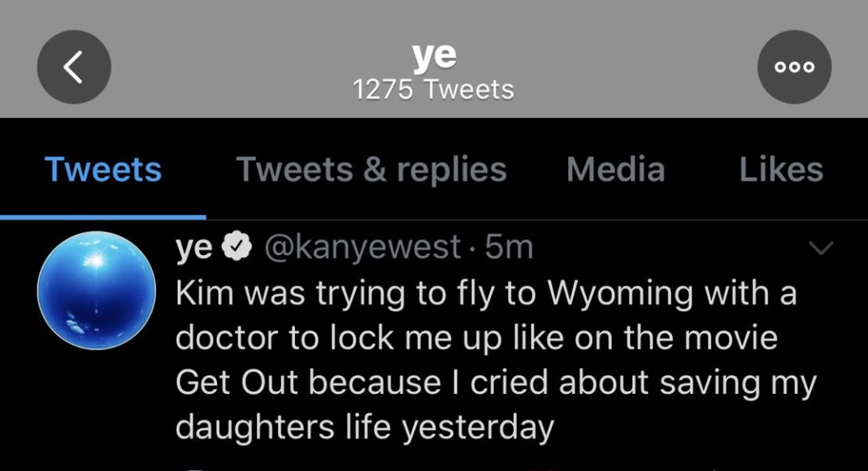Screen dimensions: 868x471
Task: Open the blue globe profile avatar
Action: coord(97,291)
